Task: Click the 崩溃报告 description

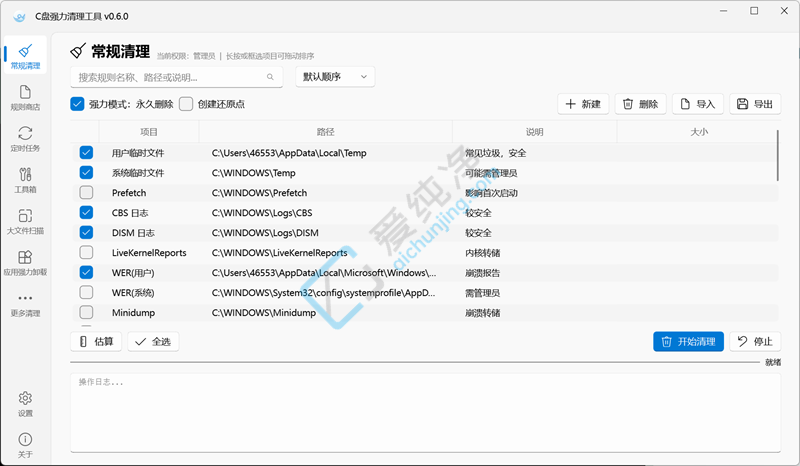Action: [482, 273]
